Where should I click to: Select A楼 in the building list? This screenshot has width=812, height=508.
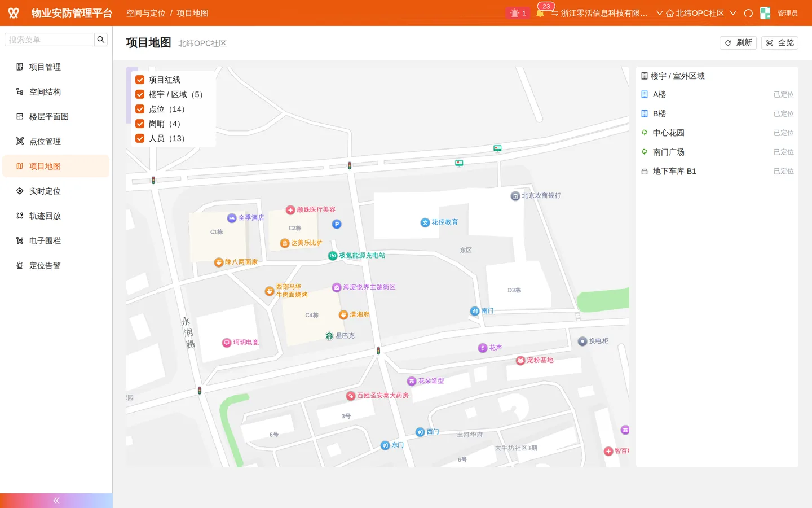717,94
